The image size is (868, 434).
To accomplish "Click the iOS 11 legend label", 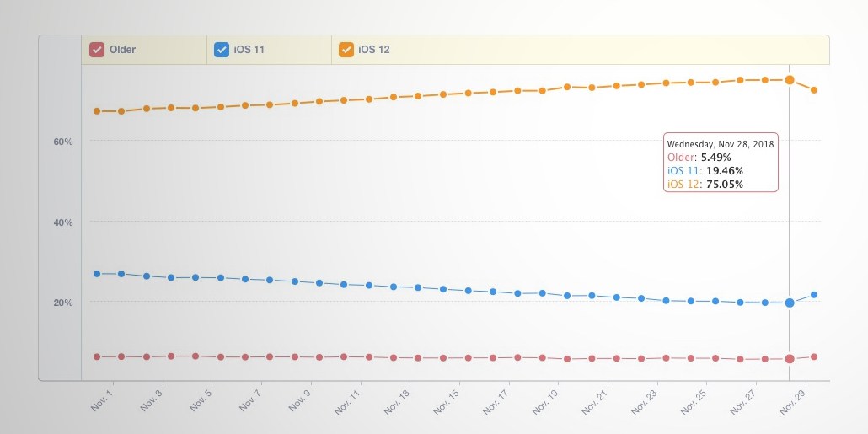I will [x=249, y=50].
